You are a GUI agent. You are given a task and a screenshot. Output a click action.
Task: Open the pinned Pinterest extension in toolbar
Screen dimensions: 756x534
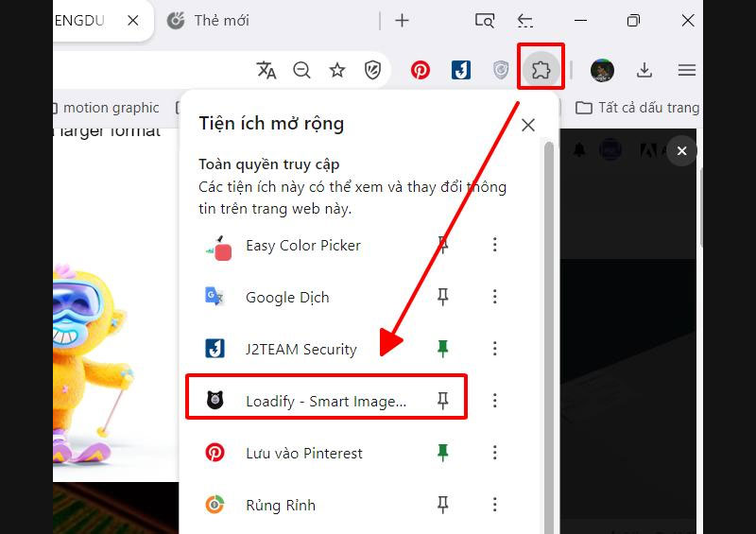pos(421,71)
